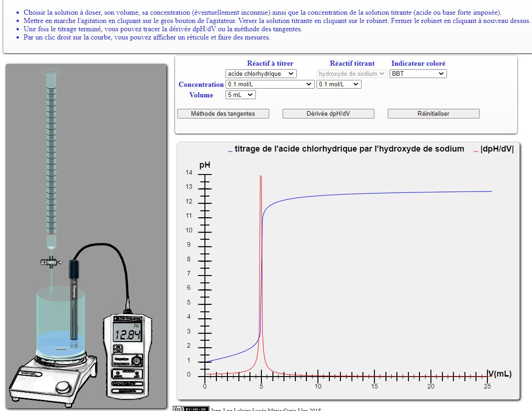The width and height of the screenshot is (532, 411).
Task: Click the pH meter display reading 12.84
Action: tap(127, 332)
